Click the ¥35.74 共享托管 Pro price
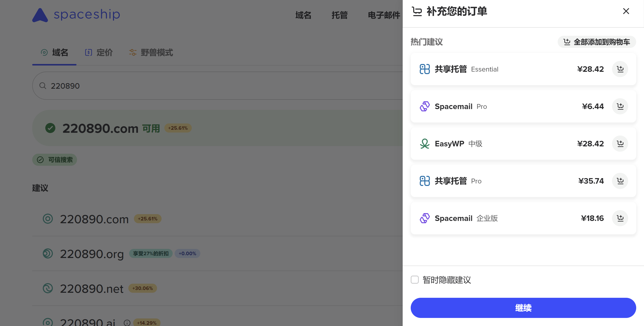This screenshot has height=326, width=644. coord(591,181)
